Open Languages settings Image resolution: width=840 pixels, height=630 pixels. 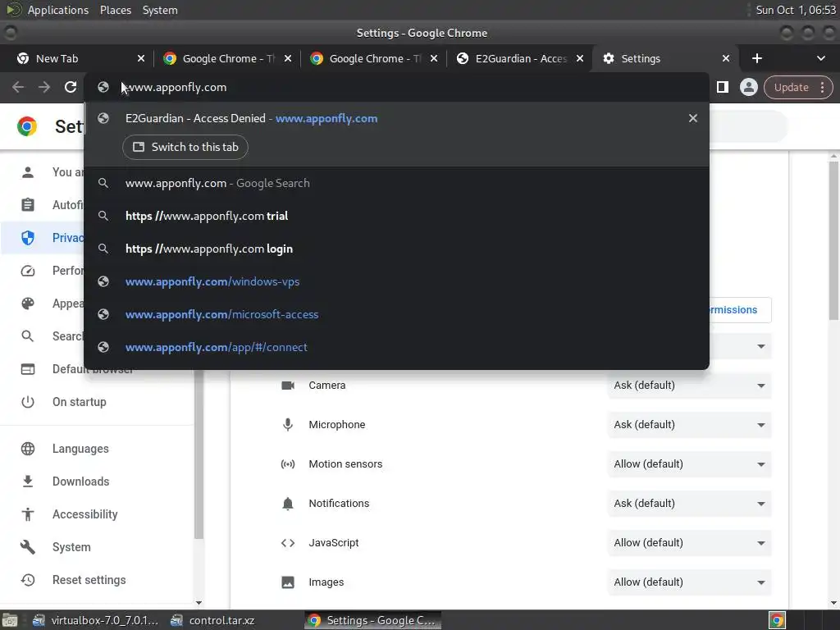[80, 449]
